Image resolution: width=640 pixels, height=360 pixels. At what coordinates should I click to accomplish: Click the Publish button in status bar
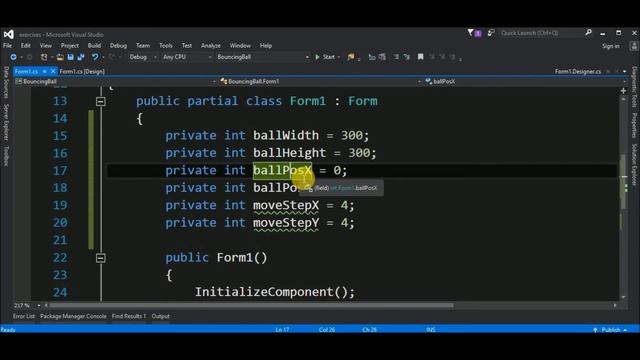[x=611, y=330]
